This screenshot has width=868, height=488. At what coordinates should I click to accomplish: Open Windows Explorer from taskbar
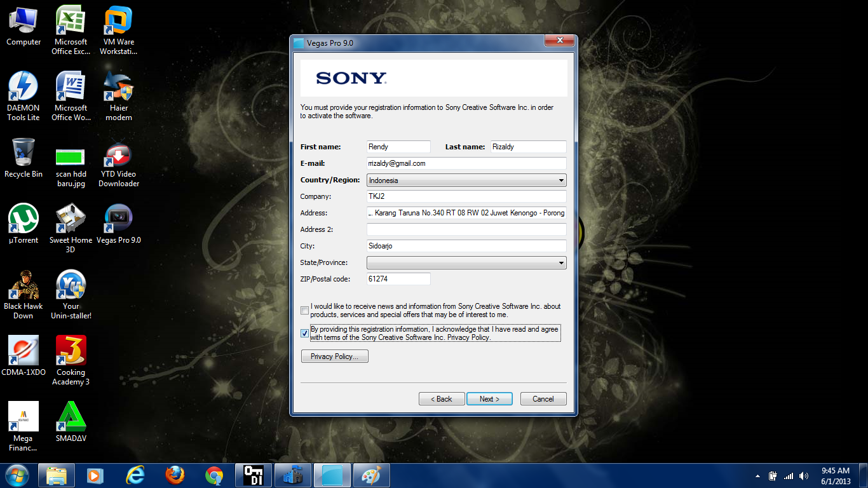(57, 475)
